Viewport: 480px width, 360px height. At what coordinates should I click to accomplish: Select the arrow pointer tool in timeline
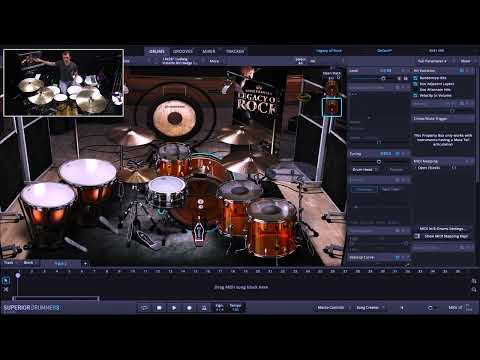6,280
